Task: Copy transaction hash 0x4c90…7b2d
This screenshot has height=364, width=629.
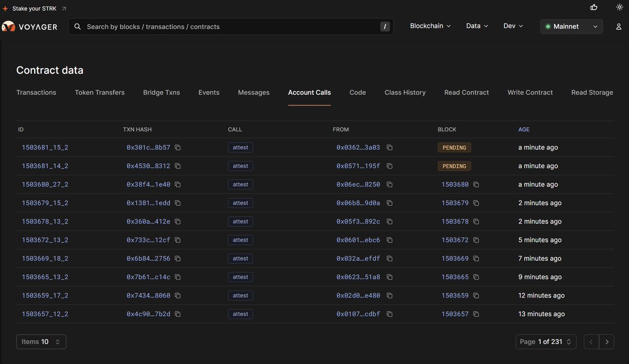Action: click(178, 314)
